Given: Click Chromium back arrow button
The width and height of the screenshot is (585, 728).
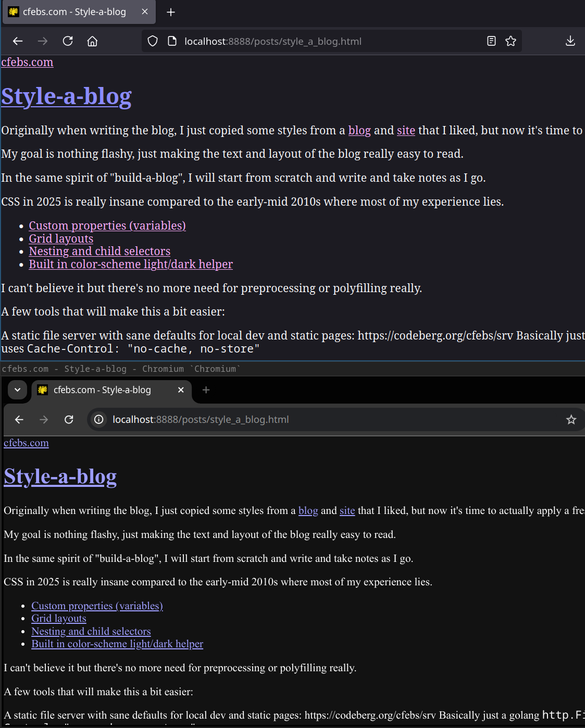Looking at the screenshot, I should pos(19,420).
